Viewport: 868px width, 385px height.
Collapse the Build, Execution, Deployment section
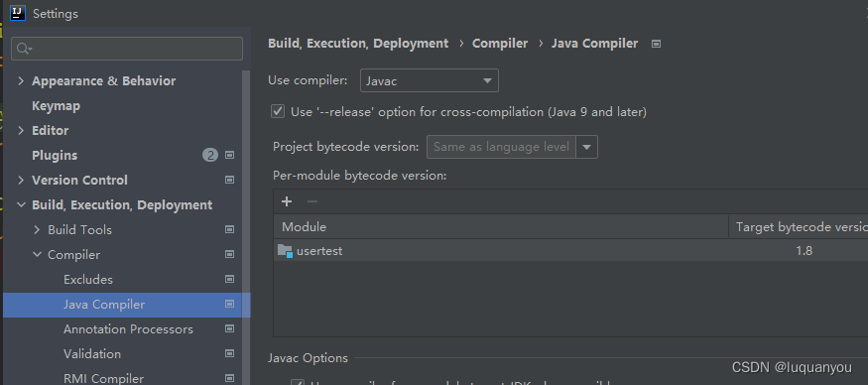click(x=21, y=205)
